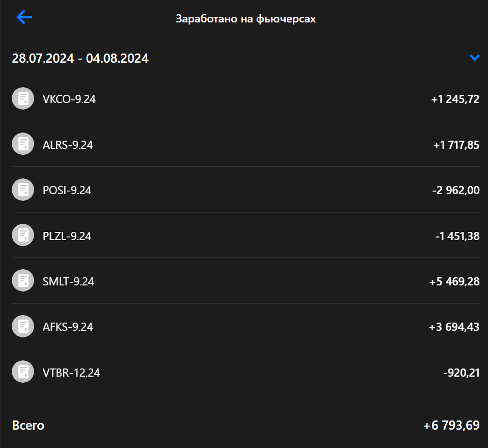The height and width of the screenshot is (448, 488).
Task: Click the AFKS-9.24 futures icon
Action: click(23, 326)
